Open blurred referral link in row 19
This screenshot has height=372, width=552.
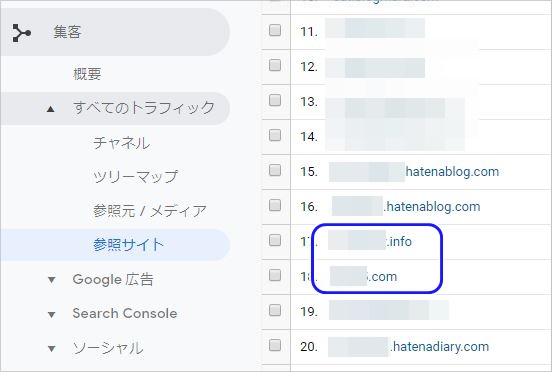(x=389, y=310)
